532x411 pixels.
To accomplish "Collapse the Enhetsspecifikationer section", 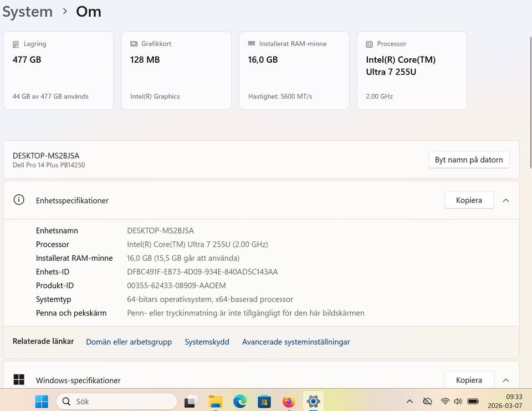I will point(505,200).
